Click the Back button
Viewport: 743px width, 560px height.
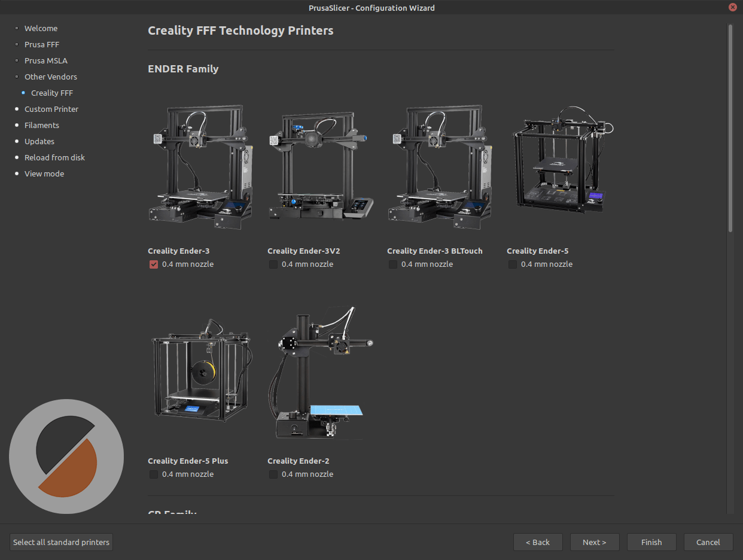(538, 542)
